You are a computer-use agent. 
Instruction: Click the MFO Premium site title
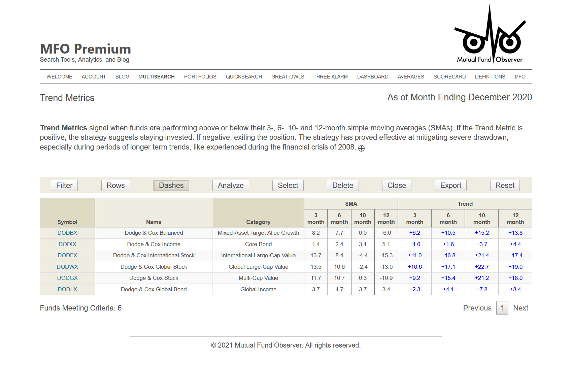click(x=86, y=49)
